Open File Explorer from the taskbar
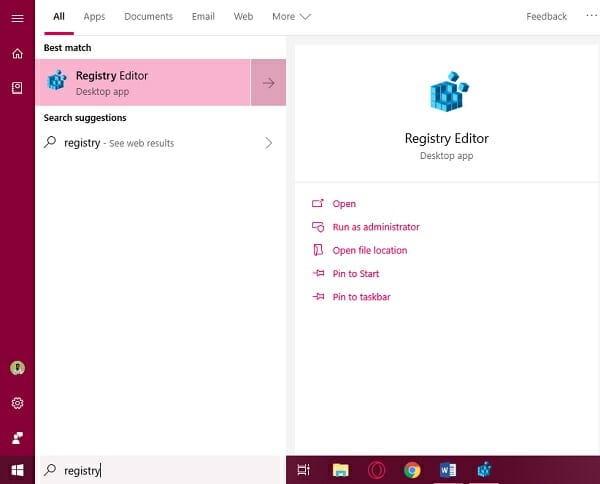The image size is (600, 484). (x=340, y=470)
